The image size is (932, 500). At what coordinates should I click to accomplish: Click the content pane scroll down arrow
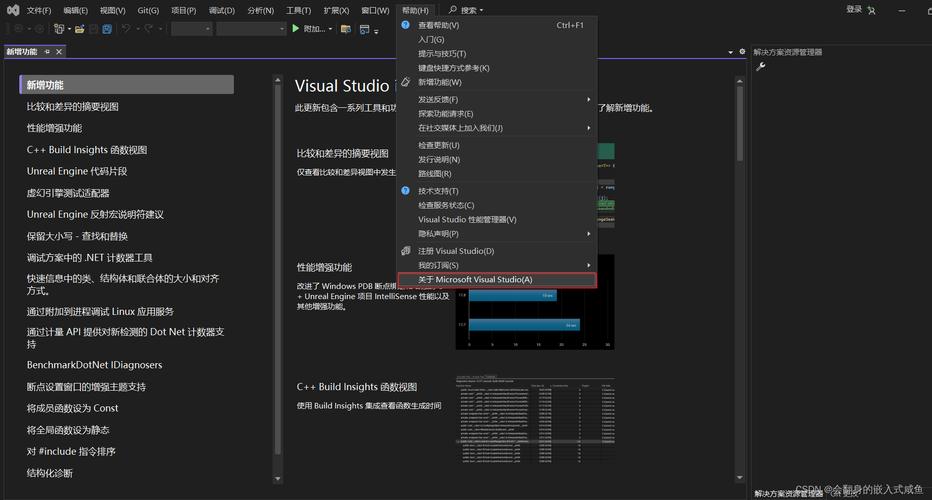739,477
